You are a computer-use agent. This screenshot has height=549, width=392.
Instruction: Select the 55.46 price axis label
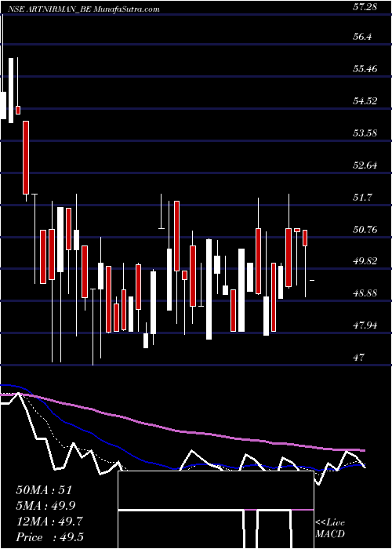tap(365, 69)
